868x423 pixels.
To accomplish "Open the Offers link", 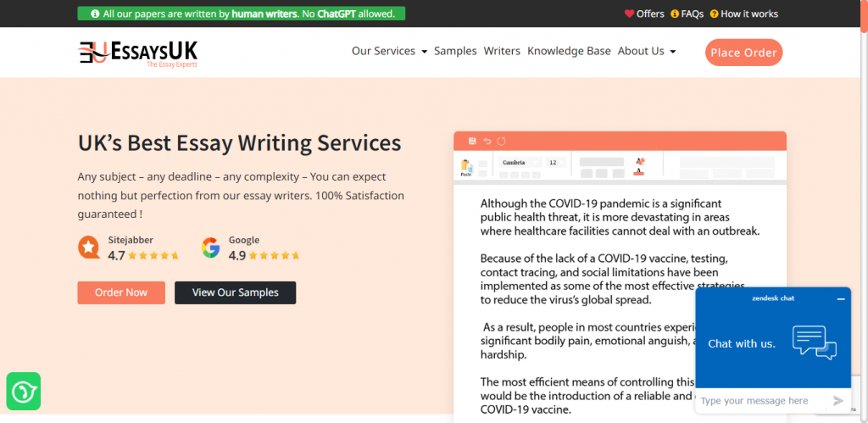I will point(650,14).
